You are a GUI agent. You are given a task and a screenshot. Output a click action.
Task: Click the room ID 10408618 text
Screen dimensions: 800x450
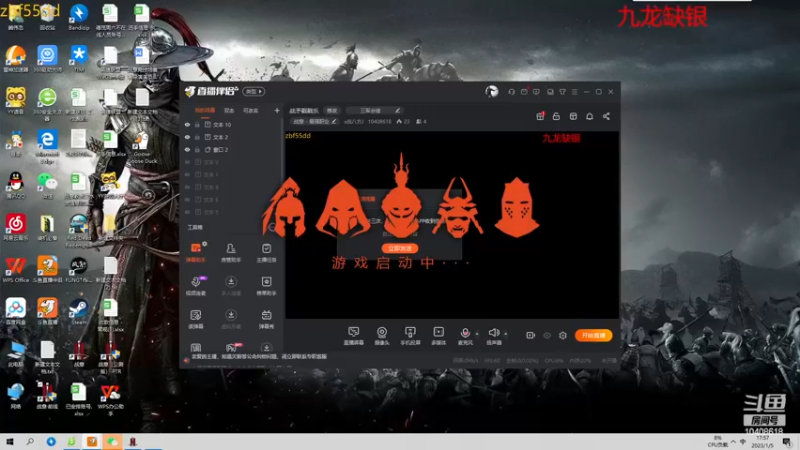point(380,121)
